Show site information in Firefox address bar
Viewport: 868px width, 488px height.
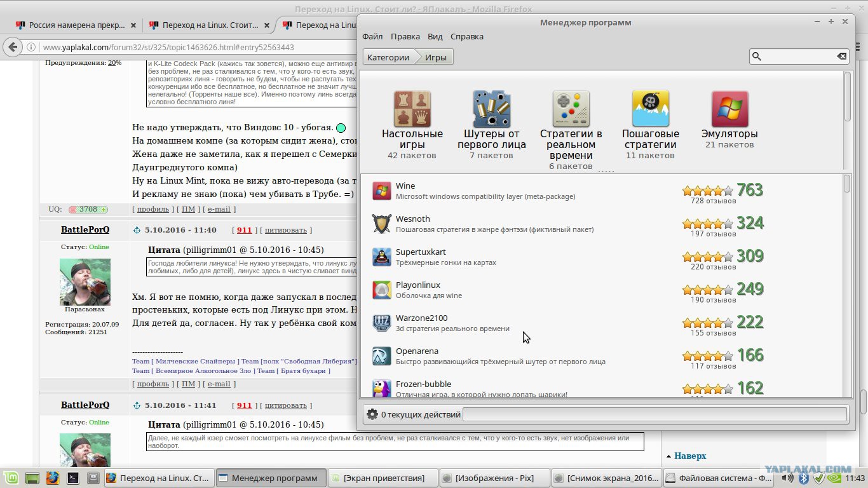[31, 47]
